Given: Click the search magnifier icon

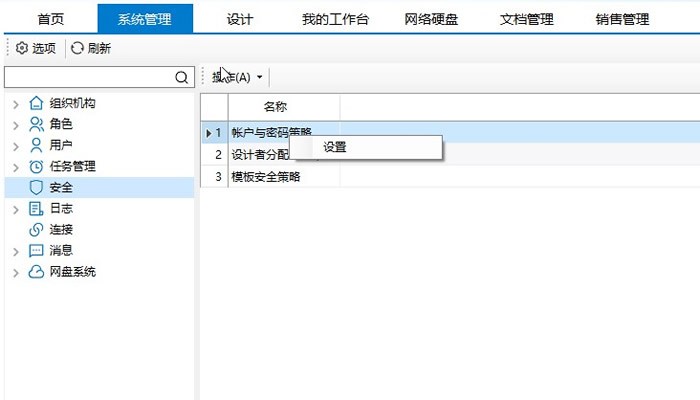Looking at the screenshot, I should tap(181, 77).
